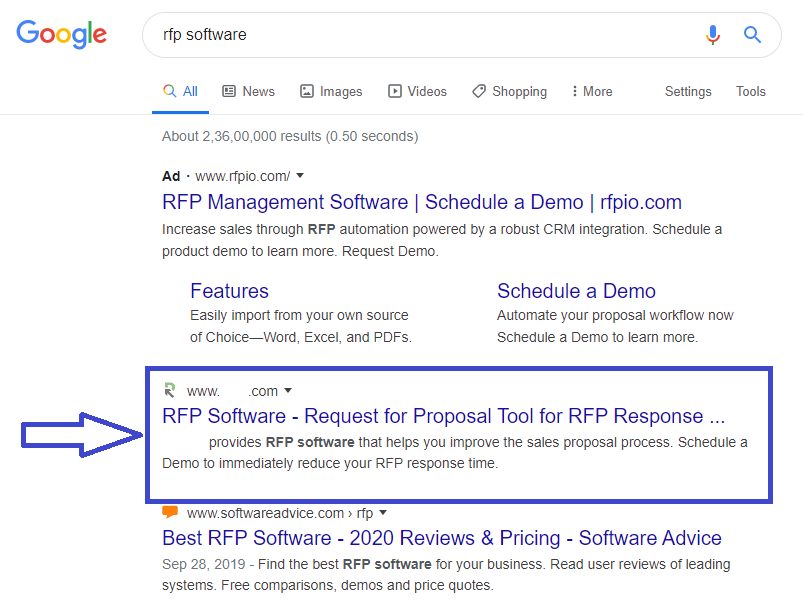
Task: Switch to the Videos tab
Action: pos(417,92)
